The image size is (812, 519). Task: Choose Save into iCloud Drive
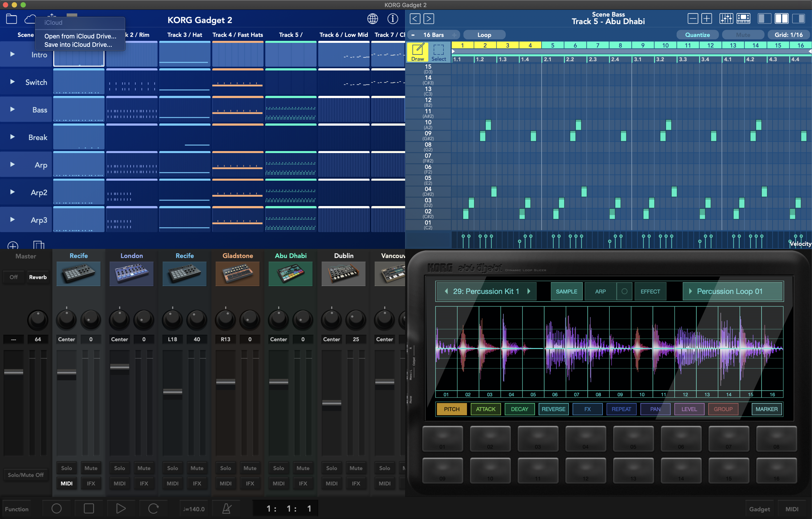[78, 45]
